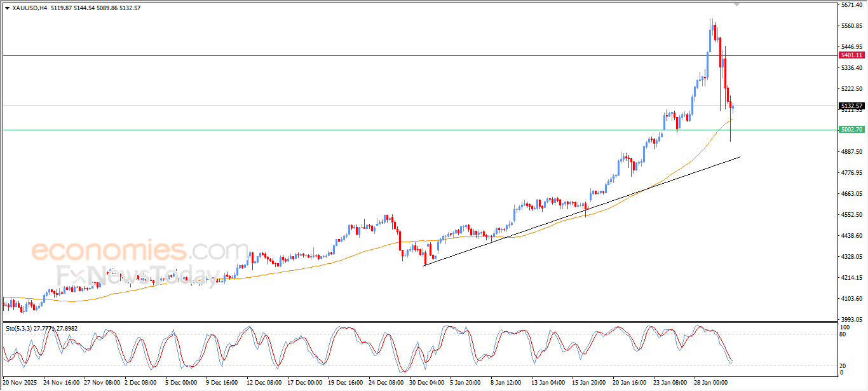
Task: Click the gray chart shift triangle marker
Action: coord(736,4)
